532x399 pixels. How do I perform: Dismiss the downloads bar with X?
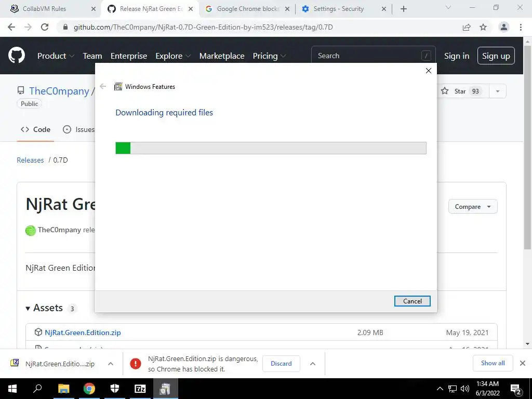tap(523, 363)
